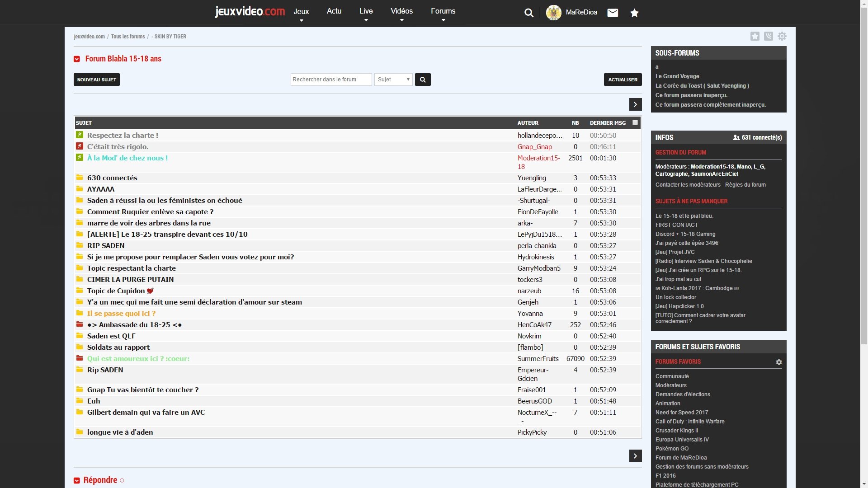This screenshot has width=868, height=488.
Task: Open settings gear beside Forums Favoris
Action: pos(778,362)
